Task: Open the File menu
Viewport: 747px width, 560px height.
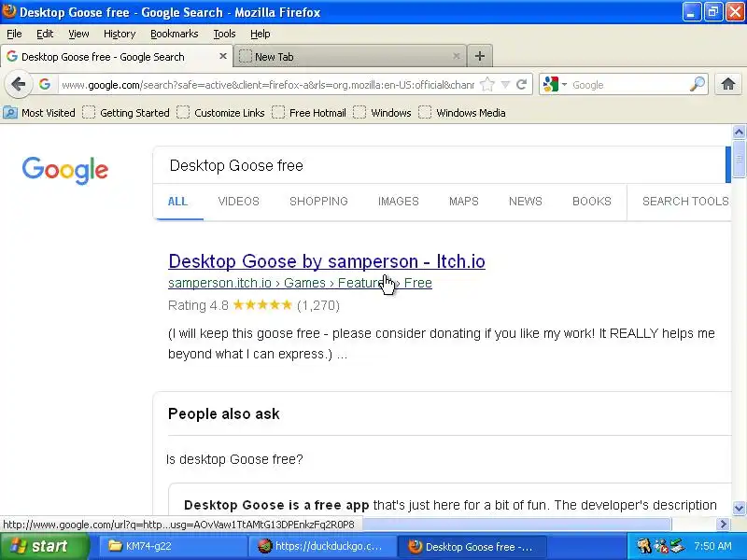Action: click(14, 34)
